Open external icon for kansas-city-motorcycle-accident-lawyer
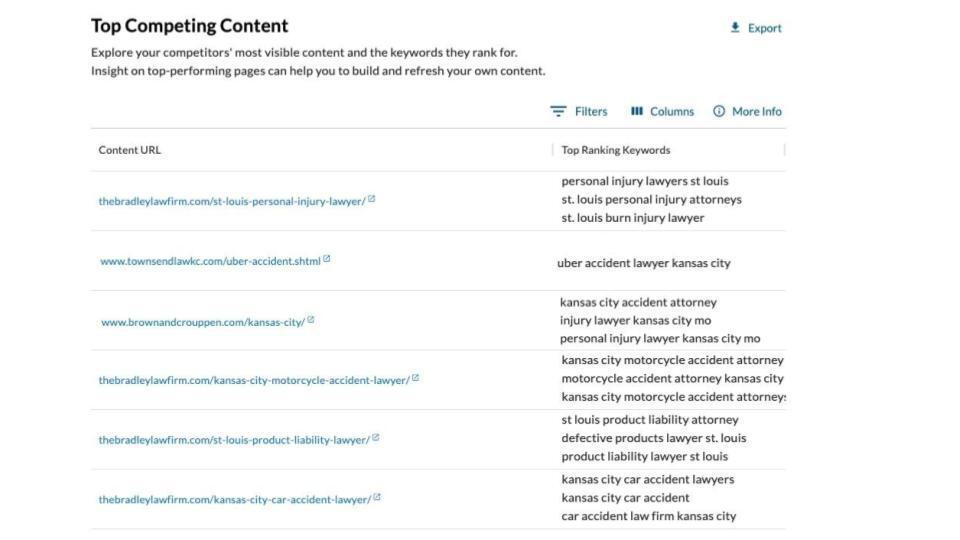960x540 pixels. 416,378
